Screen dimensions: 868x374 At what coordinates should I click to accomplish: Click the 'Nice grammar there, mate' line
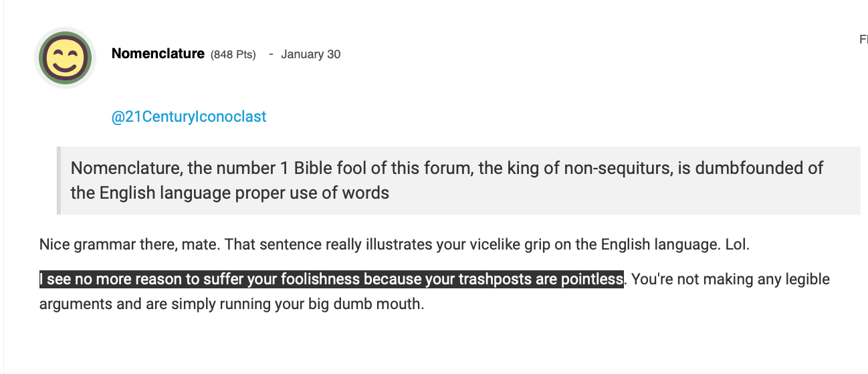395,245
